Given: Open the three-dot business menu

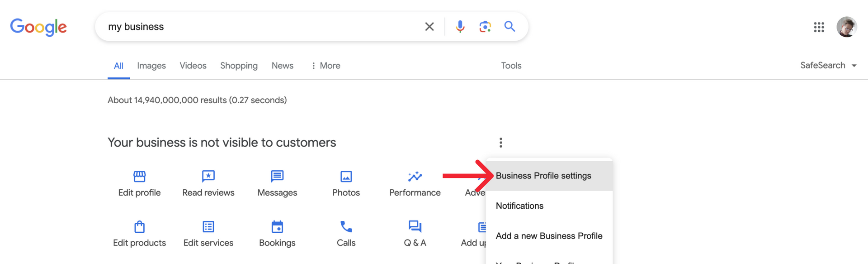Looking at the screenshot, I should [501, 143].
